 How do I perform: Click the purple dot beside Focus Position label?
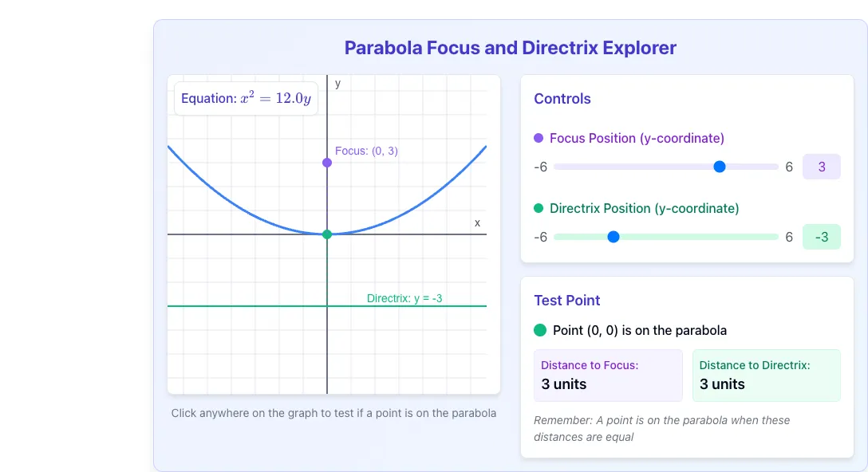(538, 139)
